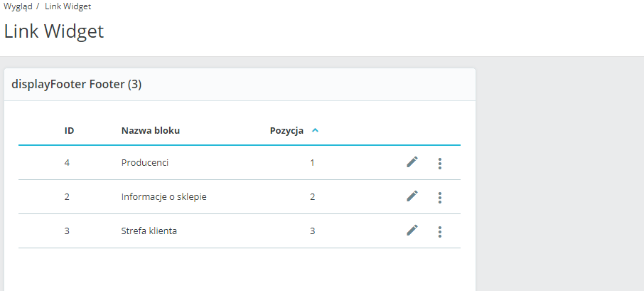
Task: Click position value 1 of Producenci row
Action: [312, 163]
